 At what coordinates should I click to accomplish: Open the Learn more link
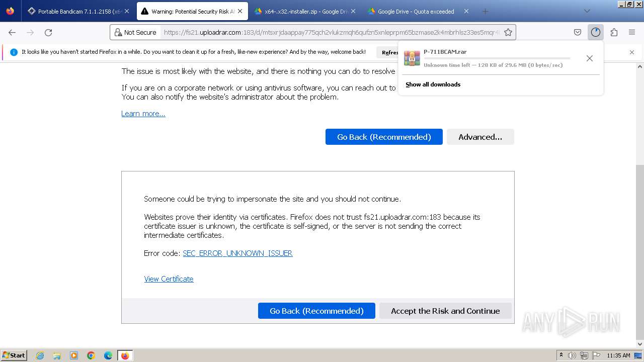coord(143,114)
